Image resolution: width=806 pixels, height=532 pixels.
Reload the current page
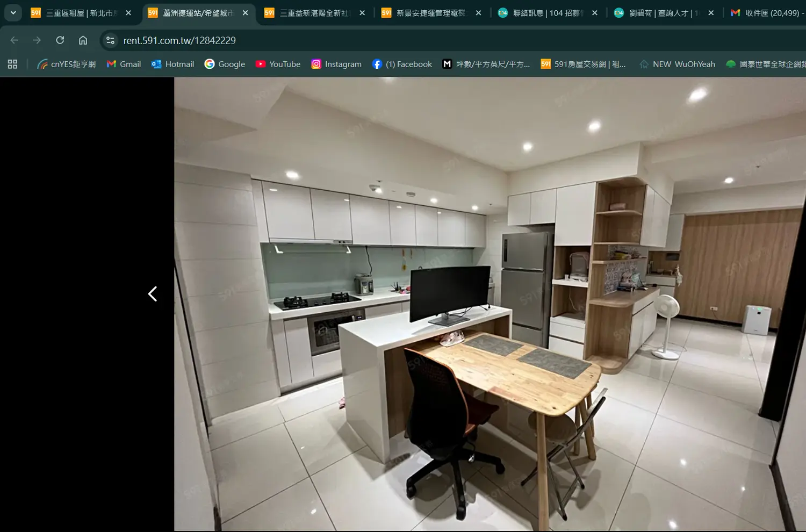(x=60, y=40)
